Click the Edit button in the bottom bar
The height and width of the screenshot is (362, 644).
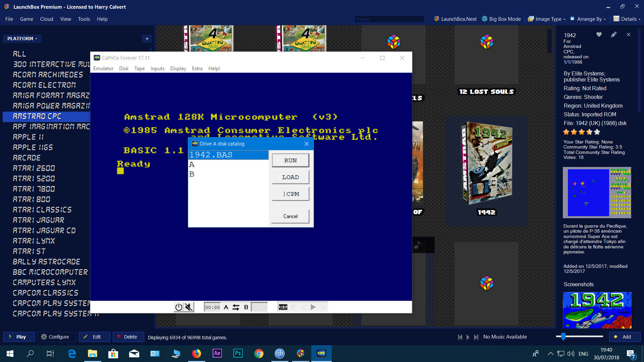click(x=95, y=337)
